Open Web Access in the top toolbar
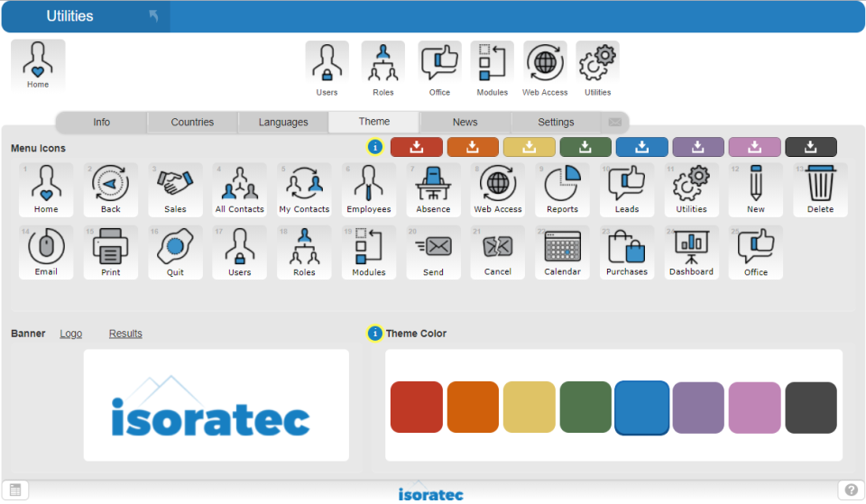The image size is (866, 504). point(545,69)
